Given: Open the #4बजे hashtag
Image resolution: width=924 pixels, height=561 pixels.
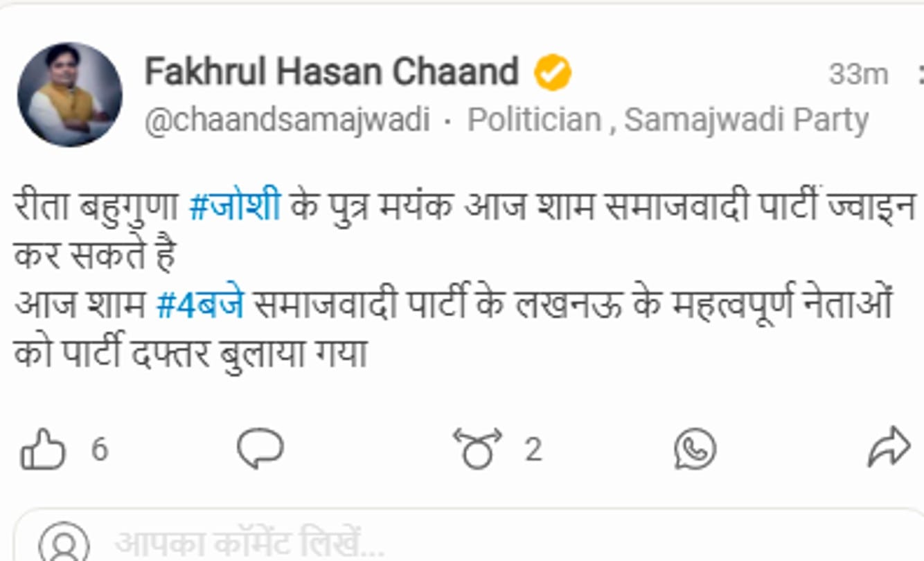Looking at the screenshot, I should 200,305.
